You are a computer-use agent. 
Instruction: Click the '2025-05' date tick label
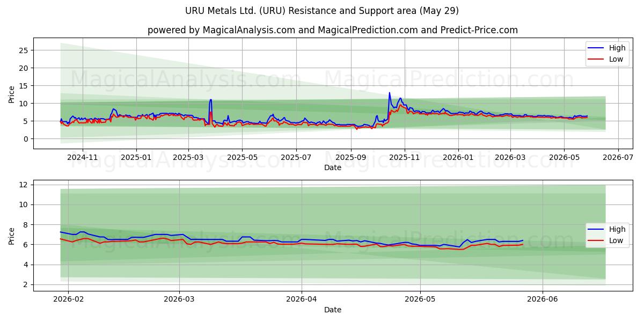(x=242, y=158)
